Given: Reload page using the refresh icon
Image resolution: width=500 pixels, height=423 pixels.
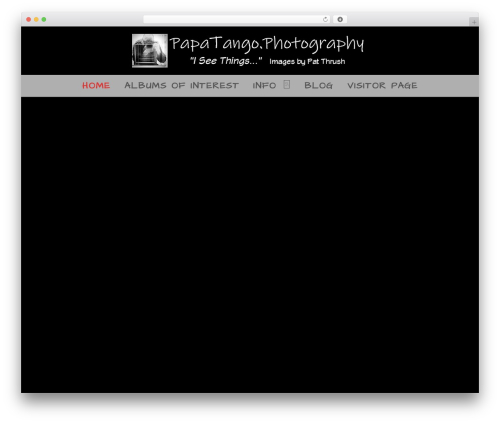Looking at the screenshot, I should (x=325, y=20).
